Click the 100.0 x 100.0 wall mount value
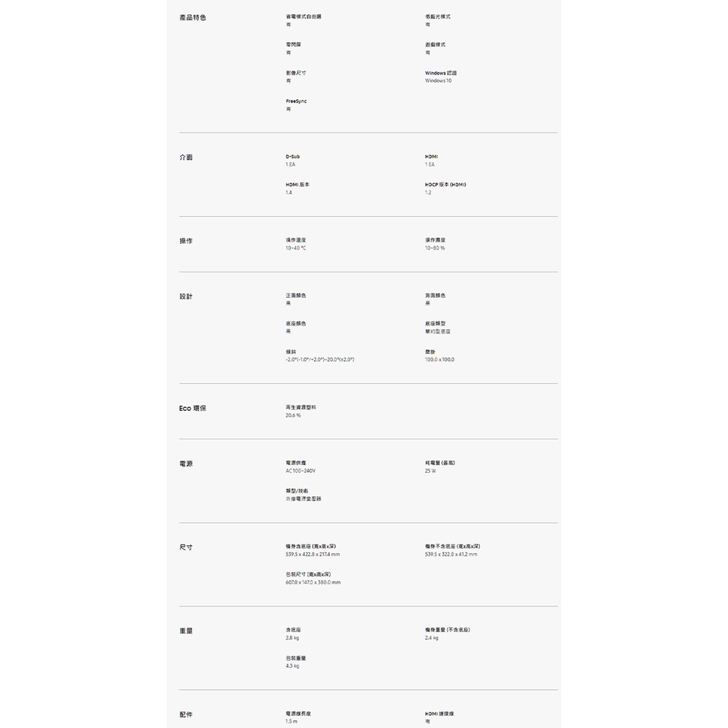728x728 pixels. [x=439, y=360]
